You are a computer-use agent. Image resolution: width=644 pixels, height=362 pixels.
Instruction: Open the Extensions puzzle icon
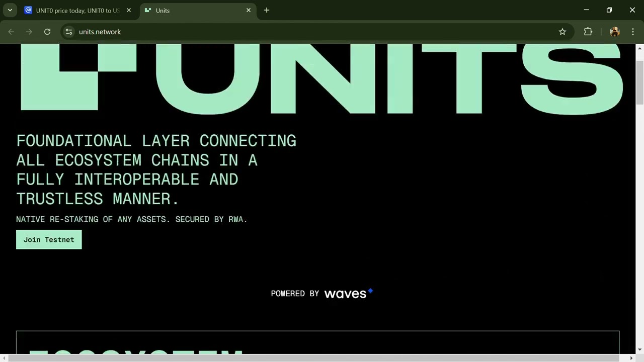coord(588,32)
